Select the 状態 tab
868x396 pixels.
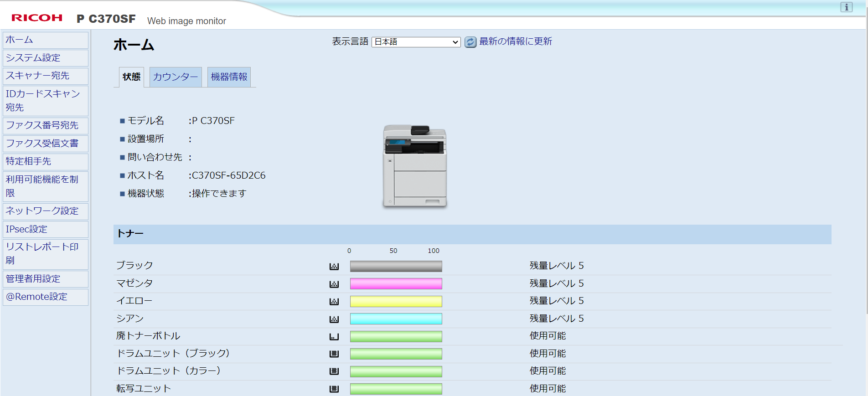pyautogui.click(x=131, y=77)
